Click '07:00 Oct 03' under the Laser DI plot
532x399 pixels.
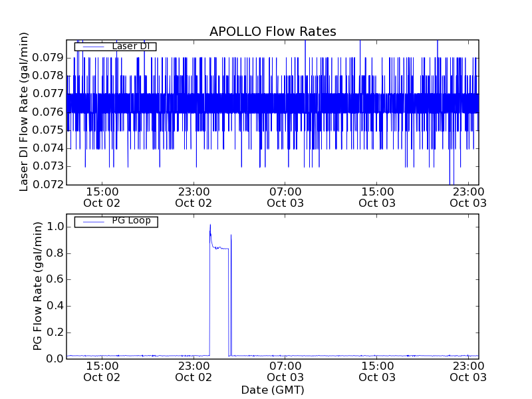click(x=285, y=198)
